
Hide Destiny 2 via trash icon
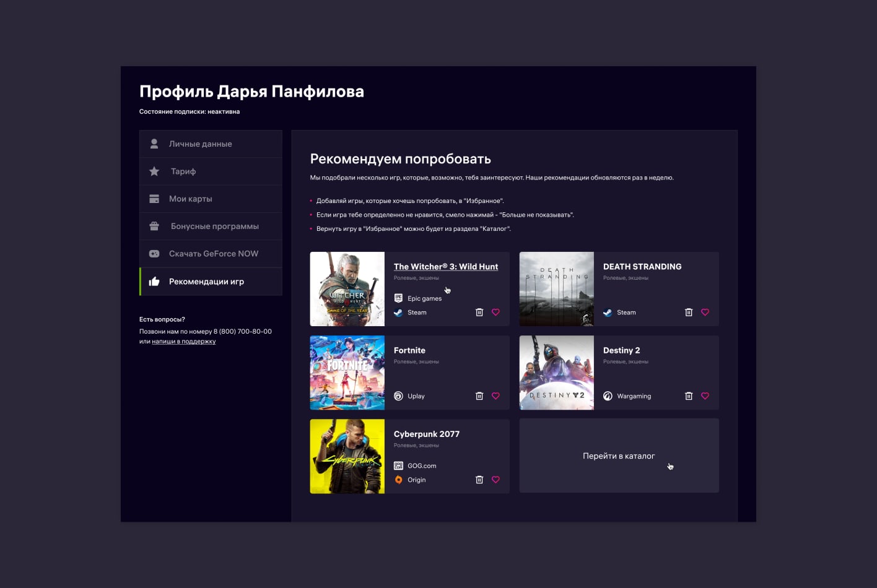coord(689,396)
